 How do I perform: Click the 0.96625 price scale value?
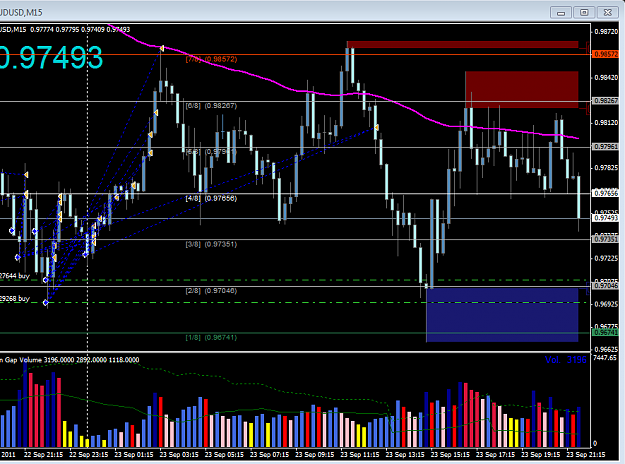[606, 349]
